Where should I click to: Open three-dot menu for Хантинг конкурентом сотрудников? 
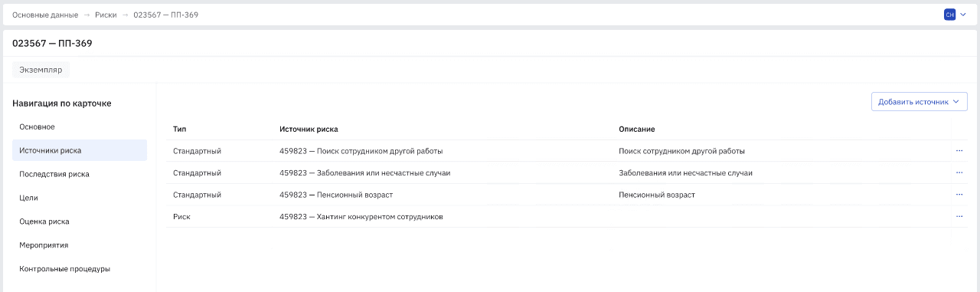959,217
